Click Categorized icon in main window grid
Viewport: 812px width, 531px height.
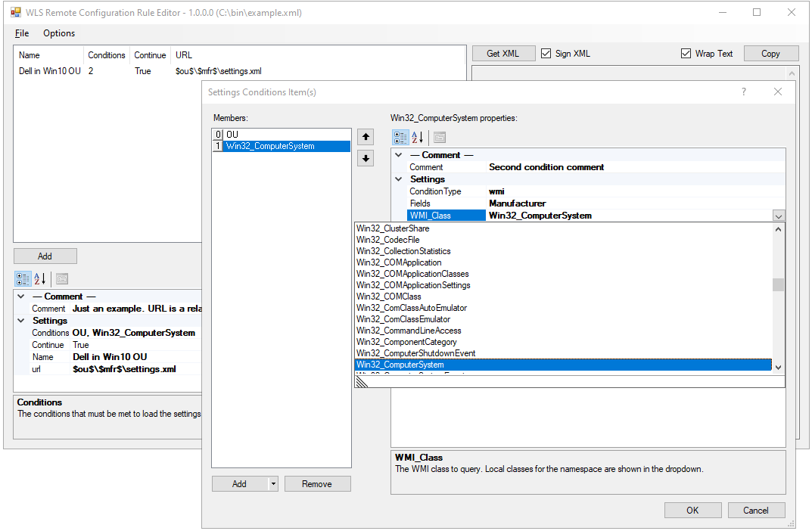pos(22,278)
